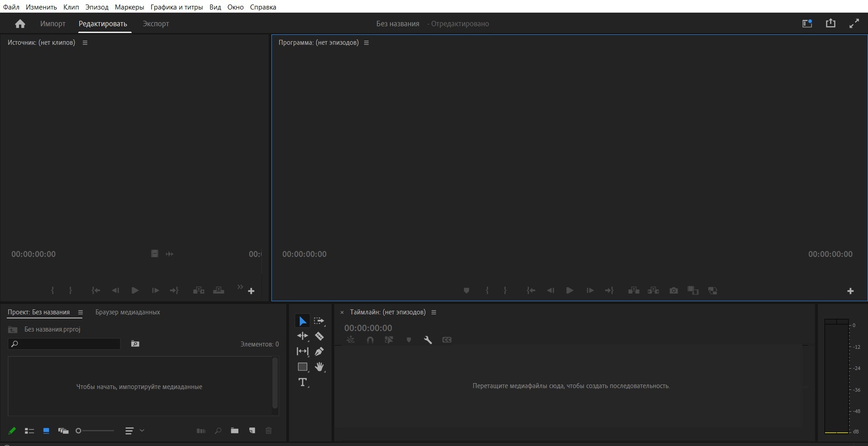Click Insert button in Source monitor
The width and height of the screenshot is (868, 446).
(199, 290)
